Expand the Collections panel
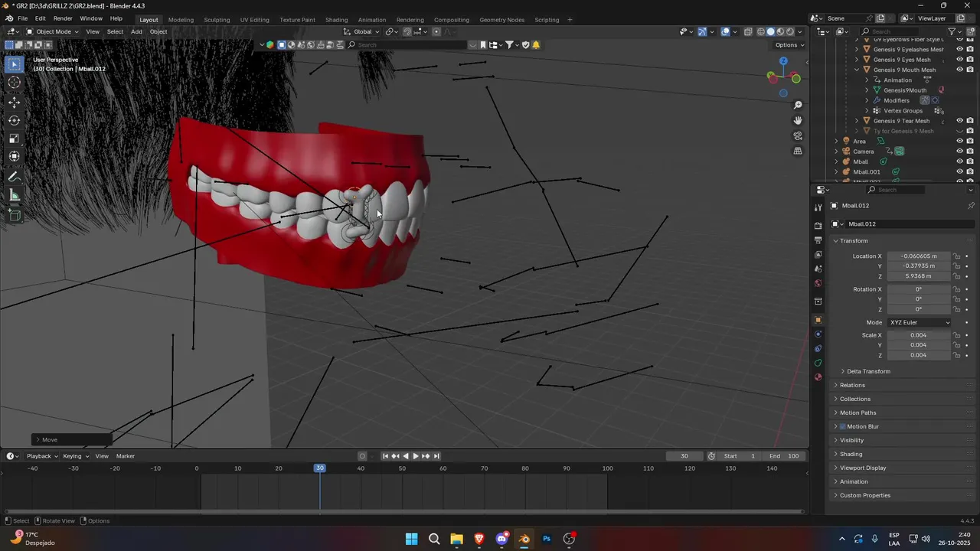This screenshot has height=551, width=980. click(x=855, y=399)
